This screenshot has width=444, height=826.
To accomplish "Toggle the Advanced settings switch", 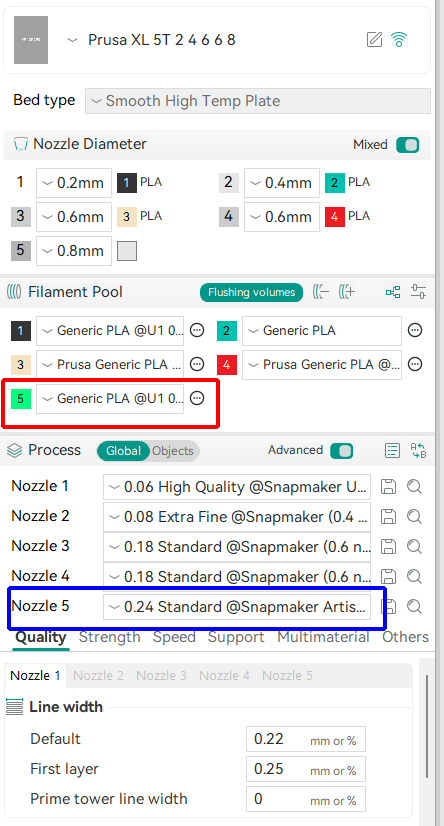I will [341, 451].
